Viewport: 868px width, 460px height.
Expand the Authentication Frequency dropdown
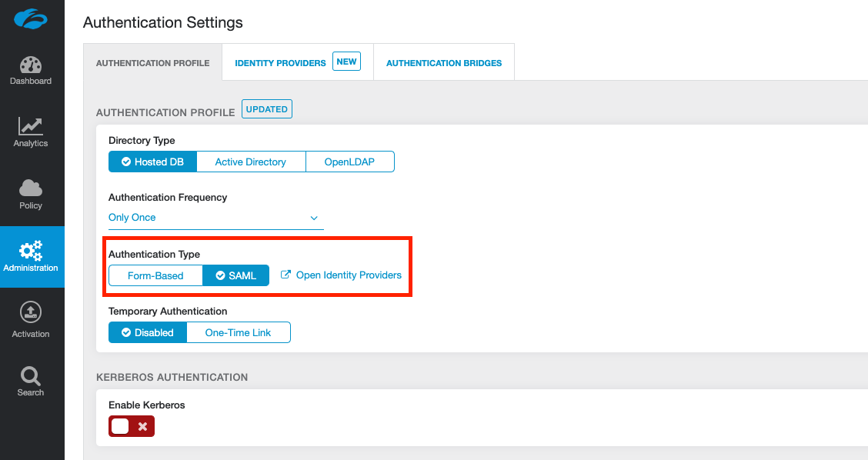215,218
